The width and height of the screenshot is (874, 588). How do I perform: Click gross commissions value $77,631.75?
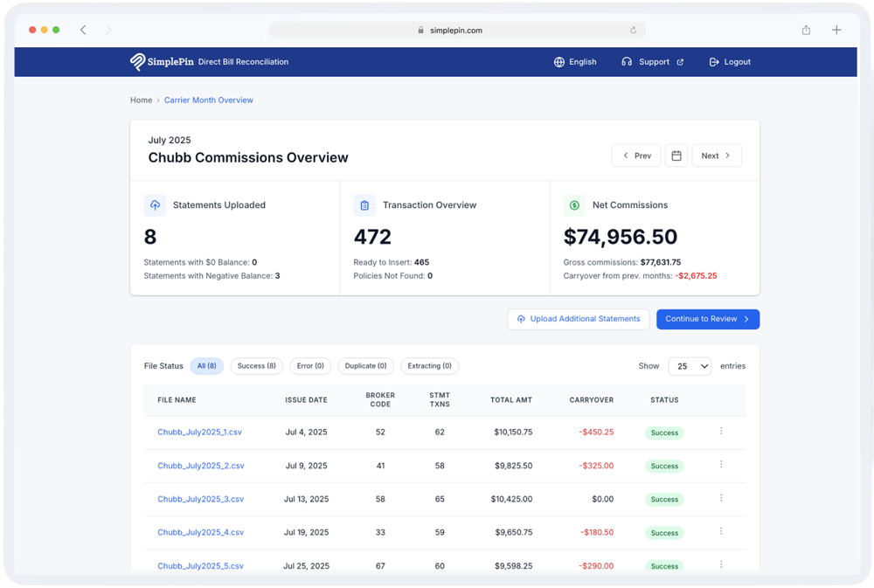[661, 262]
